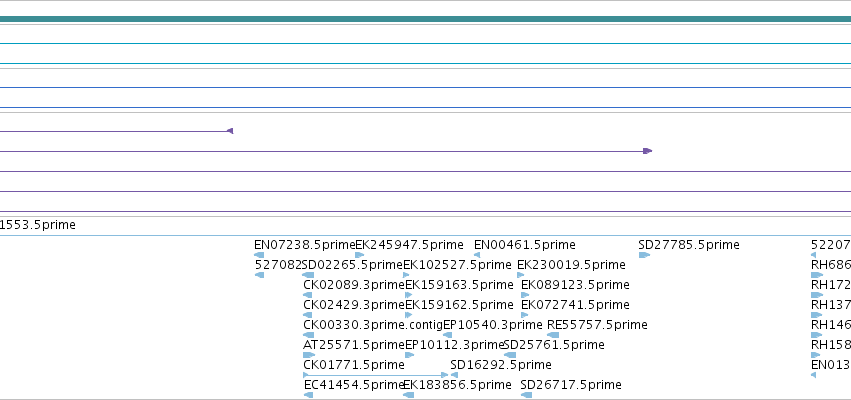This screenshot has width=851, height=400.
Task: Click the SD25761.5prime feature glyph
Action: click(x=510, y=355)
